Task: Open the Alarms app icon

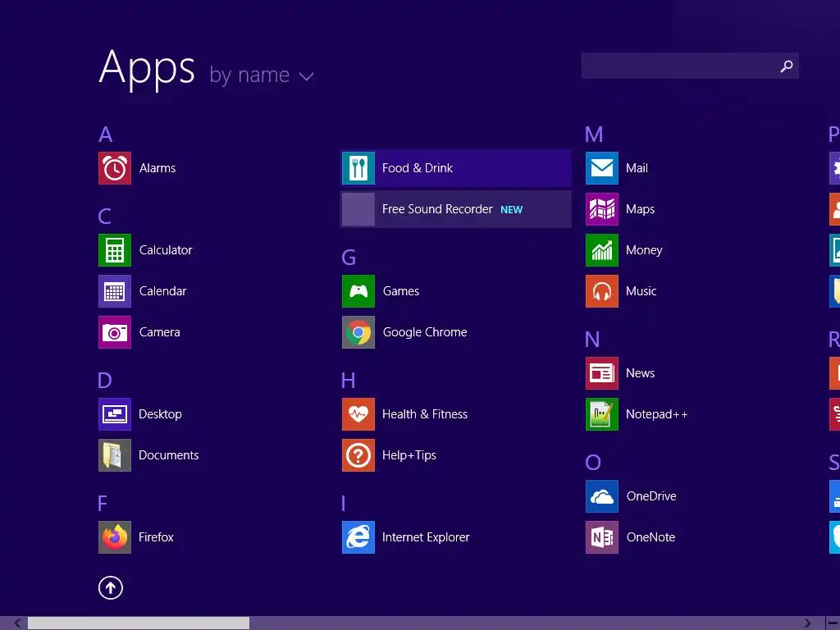Action: click(115, 168)
